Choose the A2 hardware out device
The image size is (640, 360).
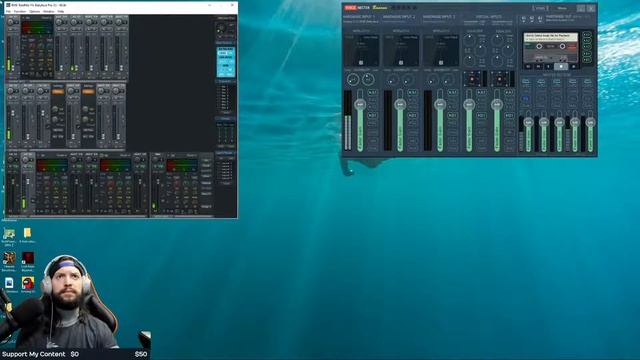coord(532,19)
